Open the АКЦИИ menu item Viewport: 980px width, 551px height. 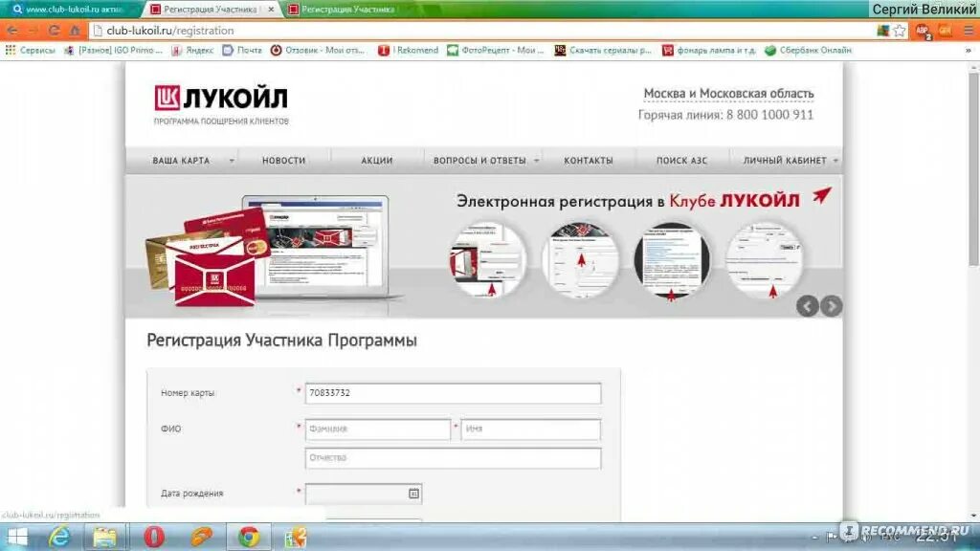377,161
